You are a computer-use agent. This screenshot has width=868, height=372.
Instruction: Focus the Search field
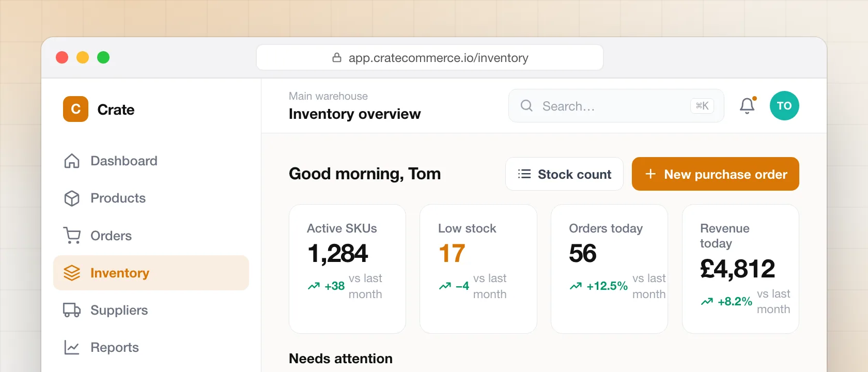coord(616,106)
